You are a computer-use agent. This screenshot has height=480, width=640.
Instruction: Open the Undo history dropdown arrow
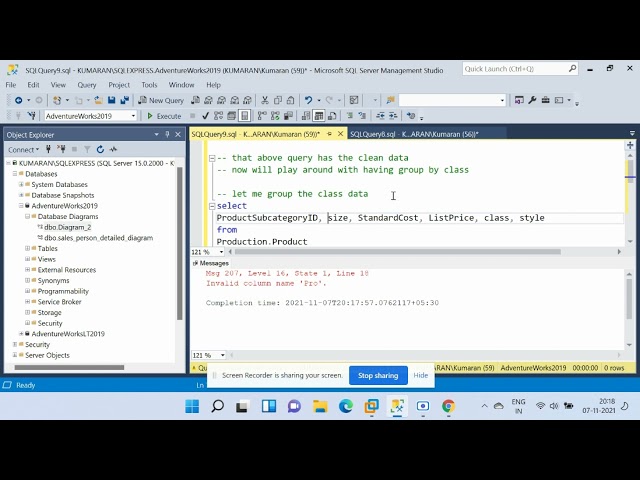click(318, 100)
